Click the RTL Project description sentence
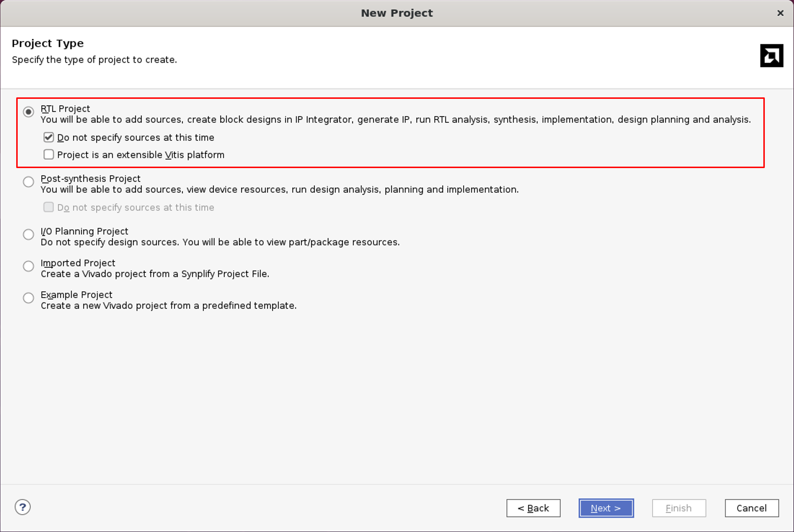Screen dimensions: 794x532 pos(395,120)
